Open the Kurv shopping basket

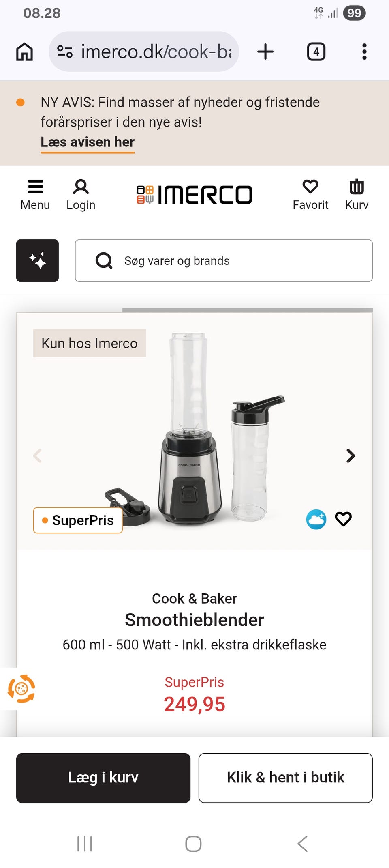[357, 195]
